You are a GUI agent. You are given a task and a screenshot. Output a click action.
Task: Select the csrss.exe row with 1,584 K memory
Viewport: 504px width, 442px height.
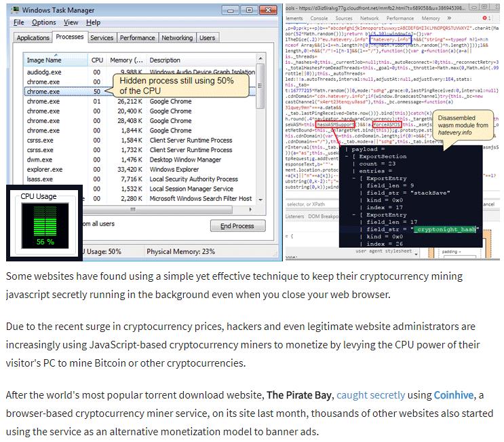click(140, 141)
